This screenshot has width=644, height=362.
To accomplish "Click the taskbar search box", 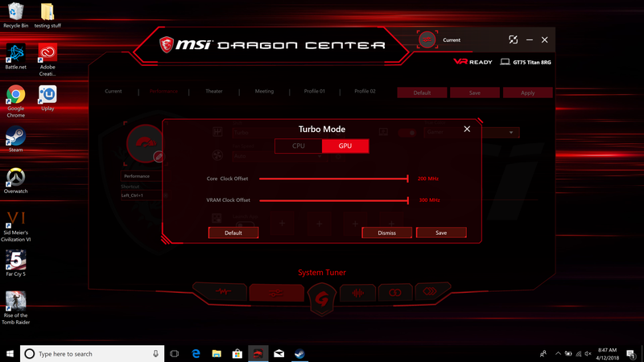I will pos(92,354).
